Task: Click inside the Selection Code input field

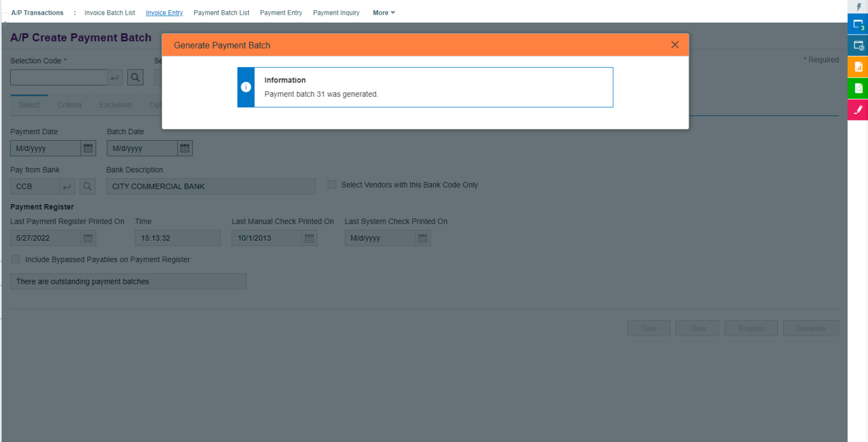Action: click(x=57, y=77)
